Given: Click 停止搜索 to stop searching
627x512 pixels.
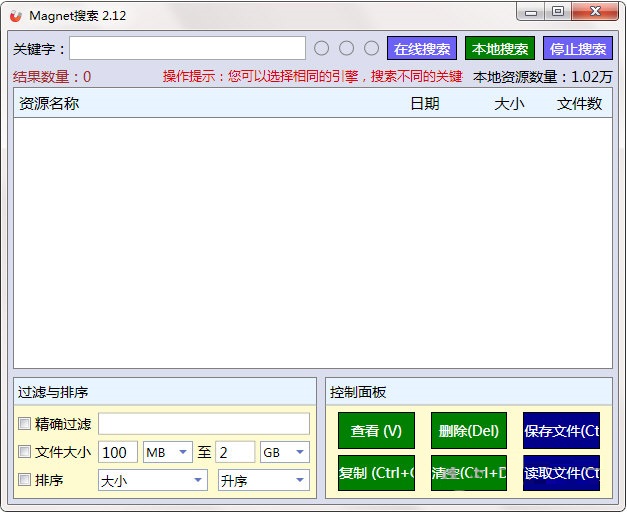Looking at the screenshot, I should click(x=578, y=48).
